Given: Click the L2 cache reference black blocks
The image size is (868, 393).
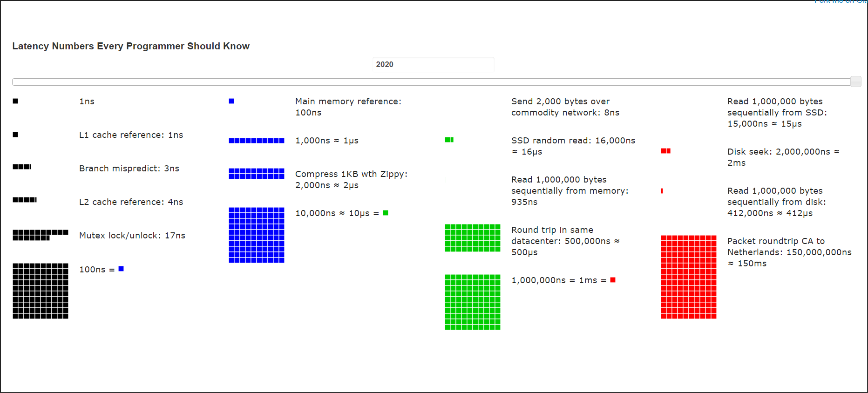Looking at the screenshot, I should pos(25,200).
